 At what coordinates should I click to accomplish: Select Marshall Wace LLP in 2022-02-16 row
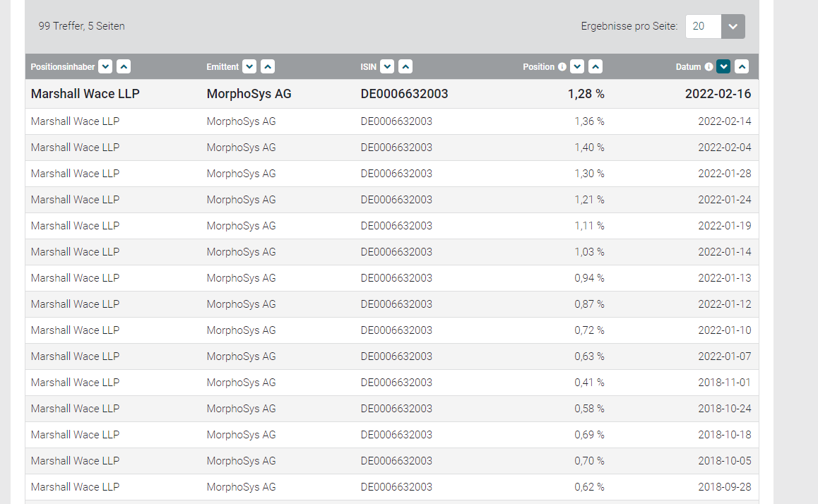85,94
